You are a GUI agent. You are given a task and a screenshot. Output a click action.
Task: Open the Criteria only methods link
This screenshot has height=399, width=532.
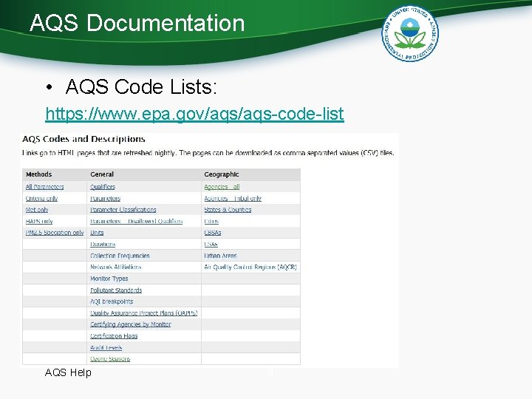(41, 199)
